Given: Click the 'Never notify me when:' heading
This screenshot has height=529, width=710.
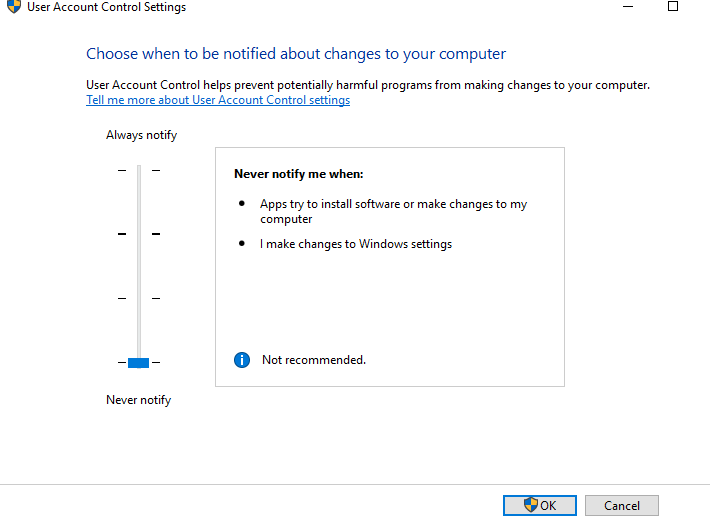Looking at the screenshot, I should coord(298,174).
